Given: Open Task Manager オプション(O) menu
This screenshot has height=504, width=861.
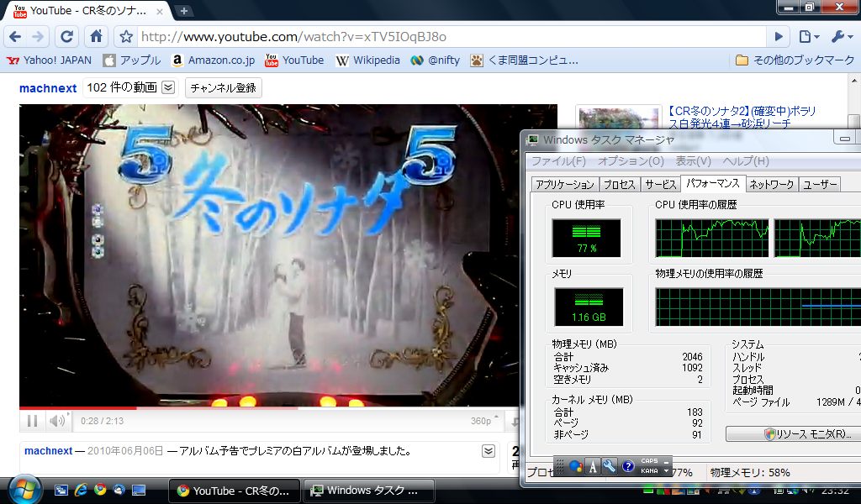Looking at the screenshot, I should tap(631, 161).
